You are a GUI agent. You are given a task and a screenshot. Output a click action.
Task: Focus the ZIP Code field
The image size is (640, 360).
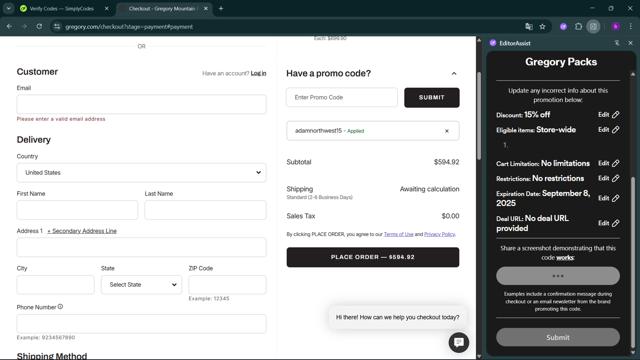(227, 284)
